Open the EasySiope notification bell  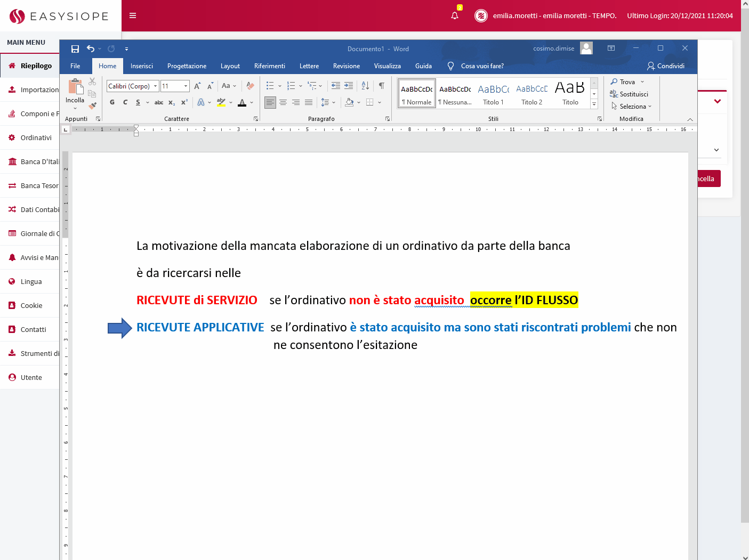pyautogui.click(x=455, y=15)
